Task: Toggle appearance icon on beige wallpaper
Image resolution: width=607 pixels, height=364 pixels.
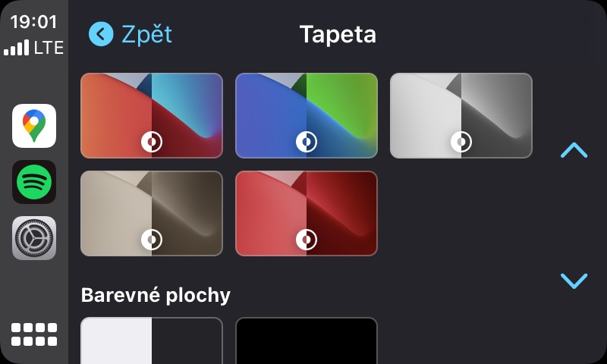Action: 151,240
